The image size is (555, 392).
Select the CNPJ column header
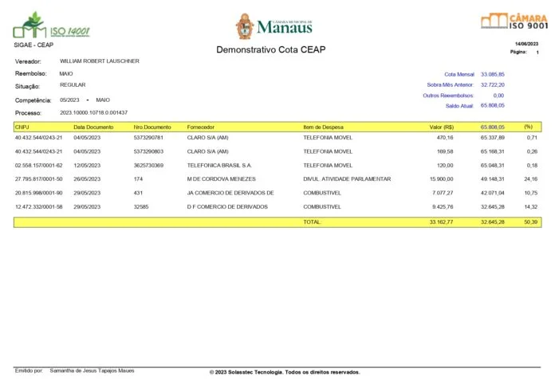tap(22, 127)
